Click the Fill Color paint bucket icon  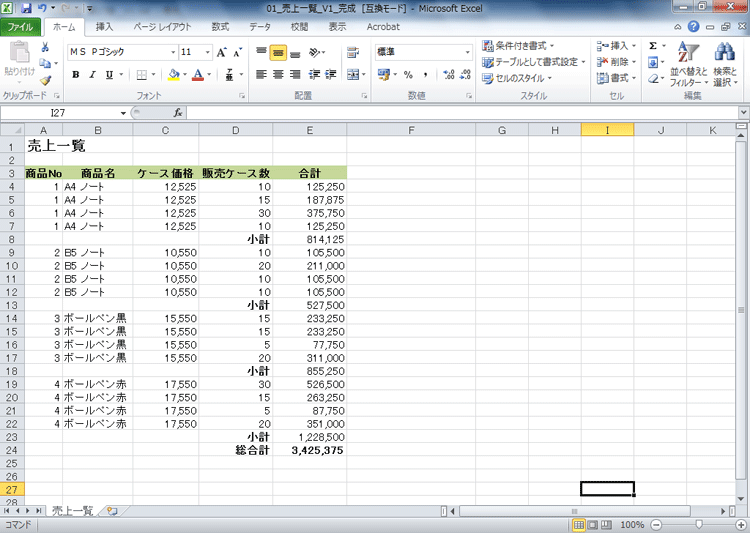coord(174,75)
